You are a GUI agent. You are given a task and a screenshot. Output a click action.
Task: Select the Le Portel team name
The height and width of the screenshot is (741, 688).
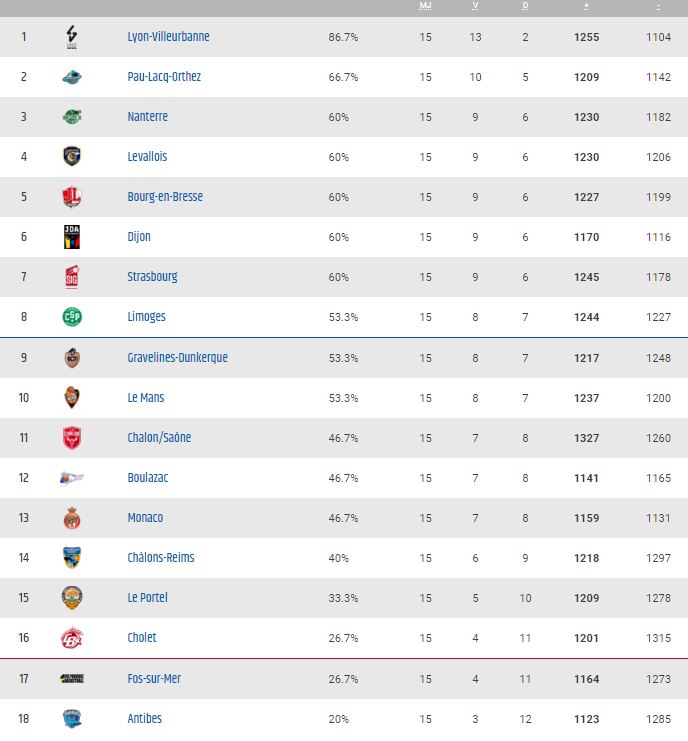coord(147,598)
